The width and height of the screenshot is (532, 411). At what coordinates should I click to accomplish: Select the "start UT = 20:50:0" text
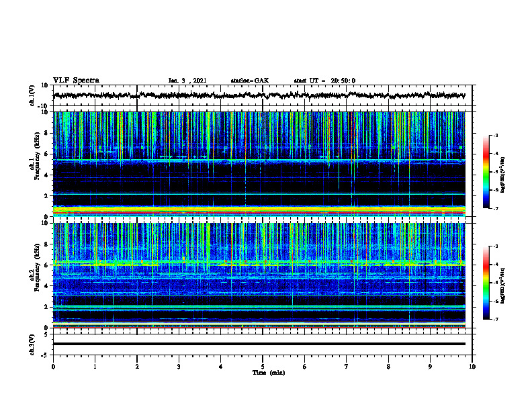[x=324, y=81]
